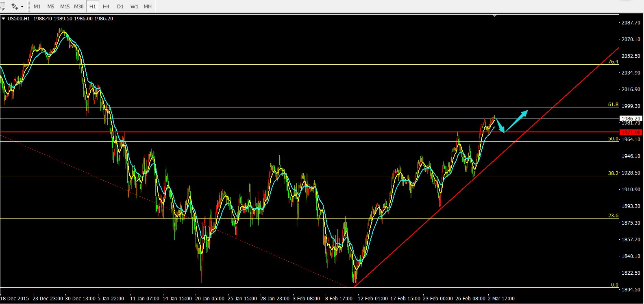
Task: Select the MN monthly timeframe tab
Action: coord(148,7)
